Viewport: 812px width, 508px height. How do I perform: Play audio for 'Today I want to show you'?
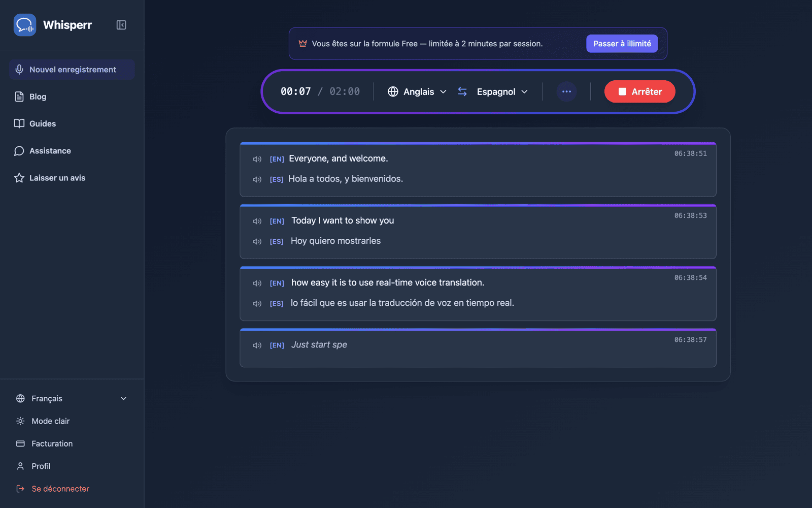pyautogui.click(x=257, y=221)
